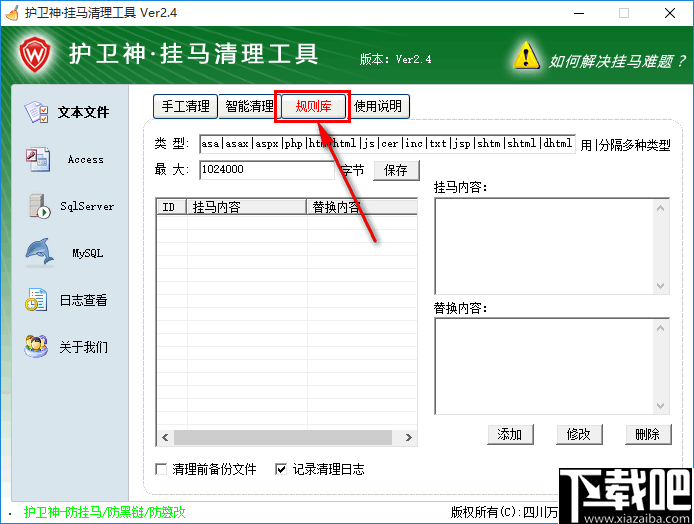
Task: Click inside the 挂马内容 text area
Action: (544, 246)
